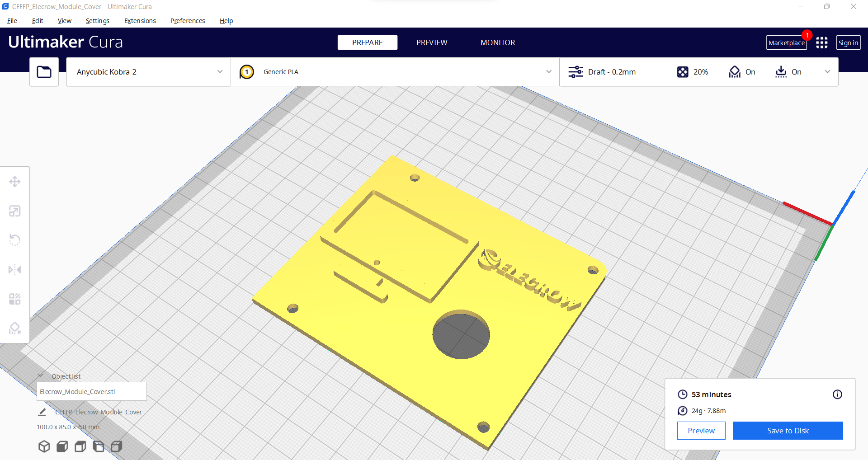Viewport: 868px width, 460px height.
Task: Select the Rotate tool
Action: point(15,240)
